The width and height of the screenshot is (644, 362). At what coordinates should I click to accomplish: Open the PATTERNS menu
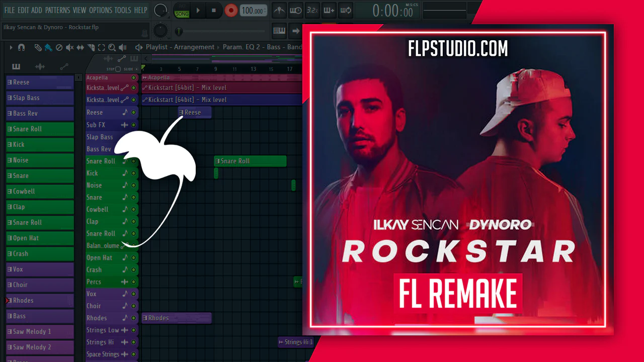57,10
